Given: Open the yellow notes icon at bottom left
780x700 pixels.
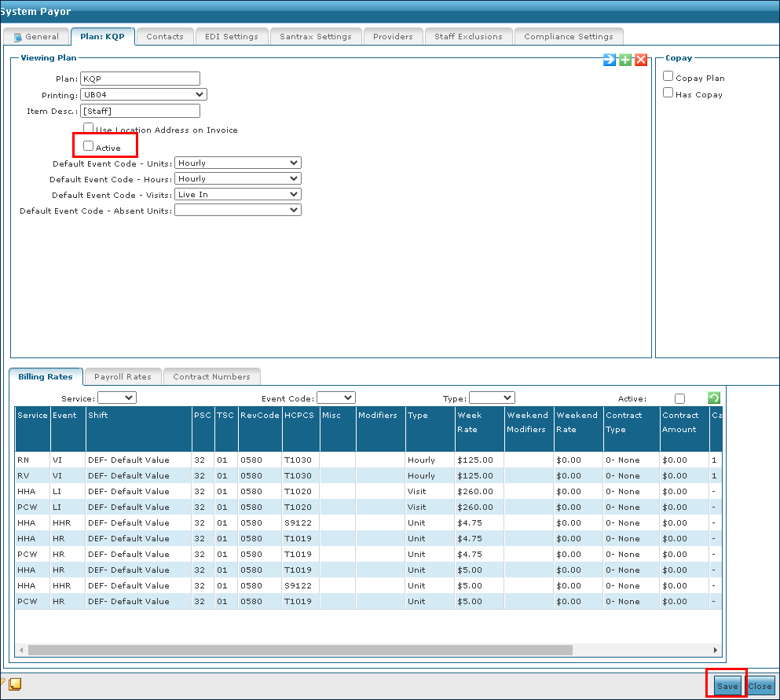Looking at the screenshot, I should tap(15, 684).
